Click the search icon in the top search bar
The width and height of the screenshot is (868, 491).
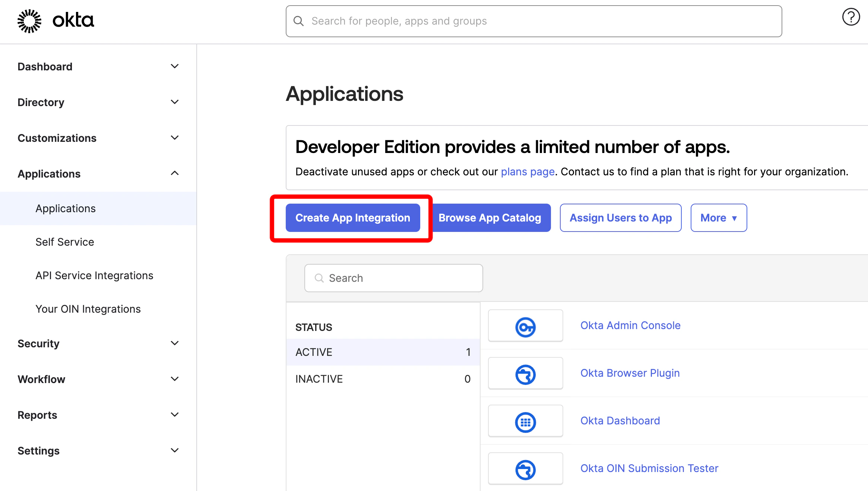coord(298,21)
